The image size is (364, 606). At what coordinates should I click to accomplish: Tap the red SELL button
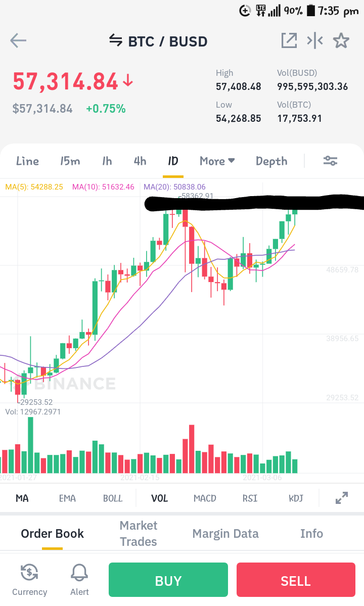click(x=296, y=580)
